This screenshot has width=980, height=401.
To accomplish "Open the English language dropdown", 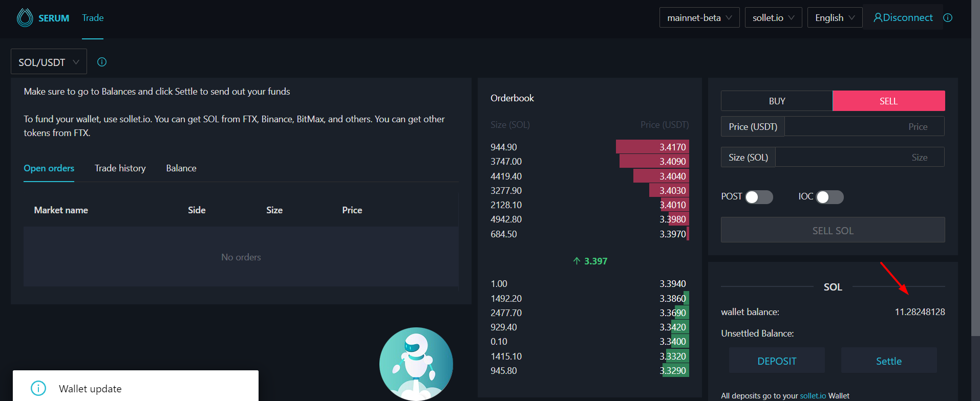I will pyautogui.click(x=835, y=18).
